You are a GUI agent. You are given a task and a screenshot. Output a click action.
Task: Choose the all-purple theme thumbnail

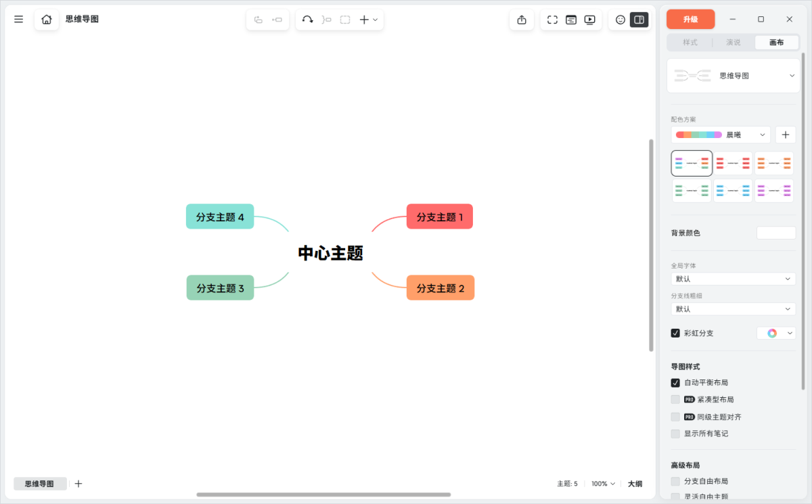click(x=774, y=191)
